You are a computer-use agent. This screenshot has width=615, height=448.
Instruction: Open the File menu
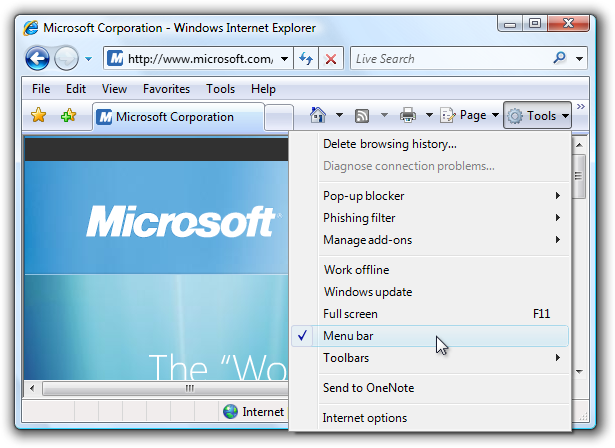coord(41,89)
